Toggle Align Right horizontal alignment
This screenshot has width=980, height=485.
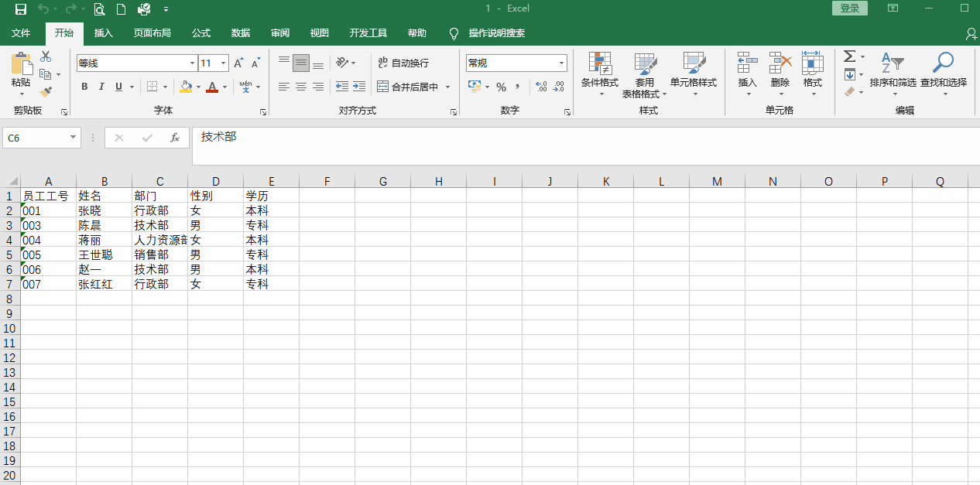[318, 87]
